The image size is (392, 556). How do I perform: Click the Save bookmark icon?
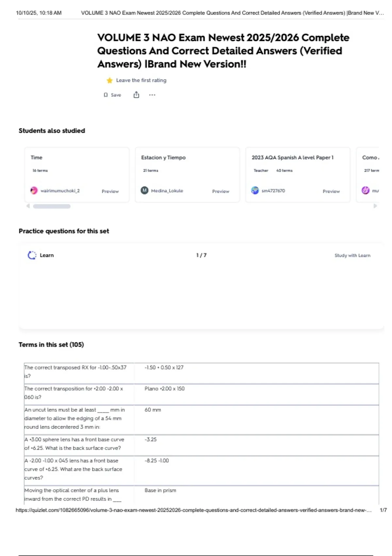click(106, 95)
